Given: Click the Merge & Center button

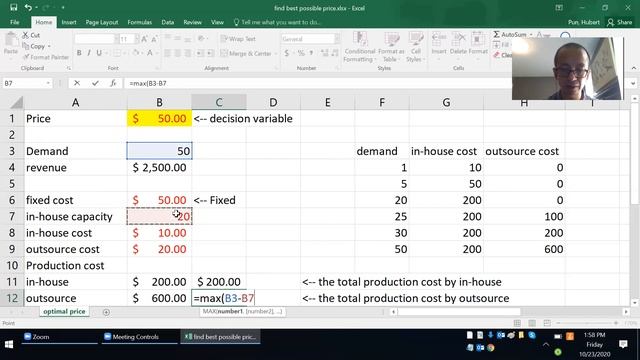Looking at the screenshot, I should pyautogui.click(x=246, y=53).
